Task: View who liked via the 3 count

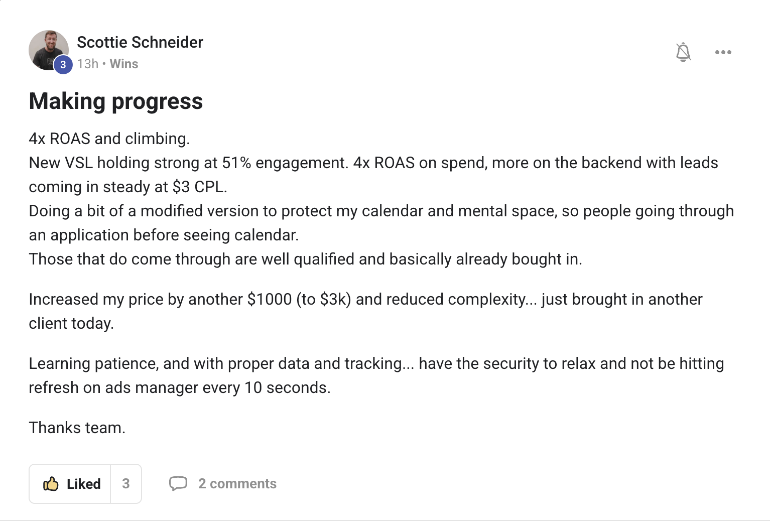Action: 126,484
